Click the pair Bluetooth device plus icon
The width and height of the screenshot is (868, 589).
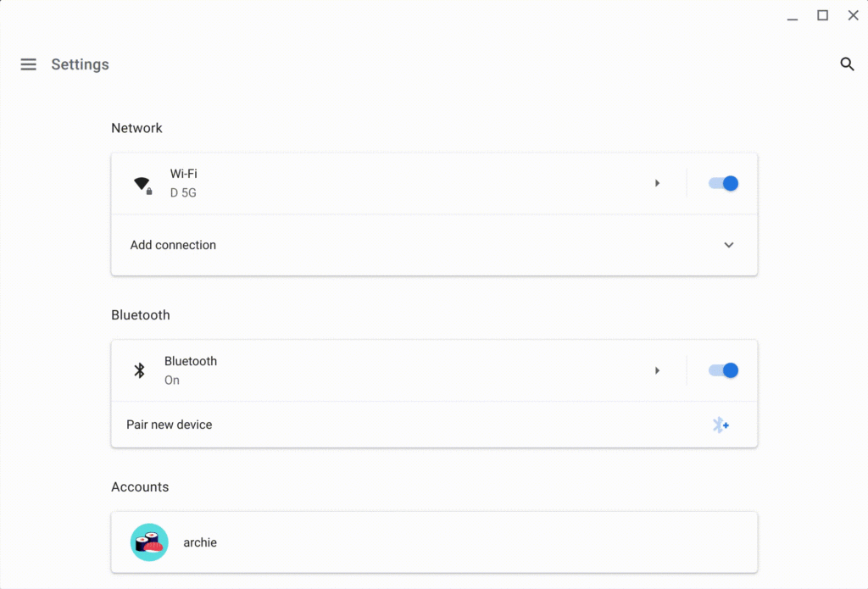coord(721,425)
